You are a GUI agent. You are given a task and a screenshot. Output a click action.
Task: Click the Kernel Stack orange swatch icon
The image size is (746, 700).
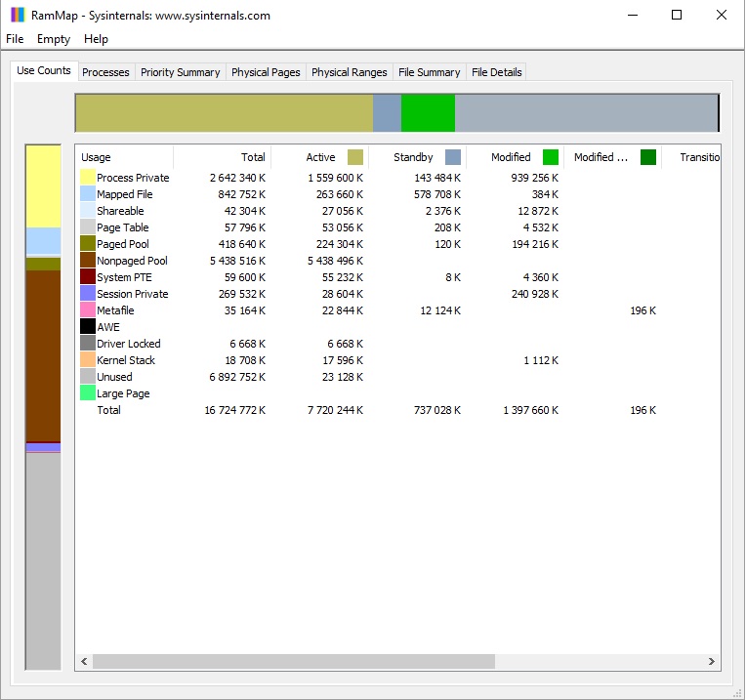(x=88, y=360)
